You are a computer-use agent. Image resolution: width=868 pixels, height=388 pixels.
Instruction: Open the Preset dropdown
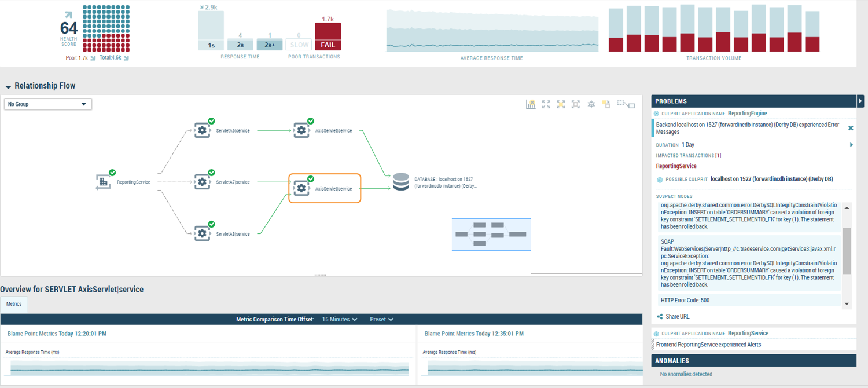pyautogui.click(x=381, y=319)
